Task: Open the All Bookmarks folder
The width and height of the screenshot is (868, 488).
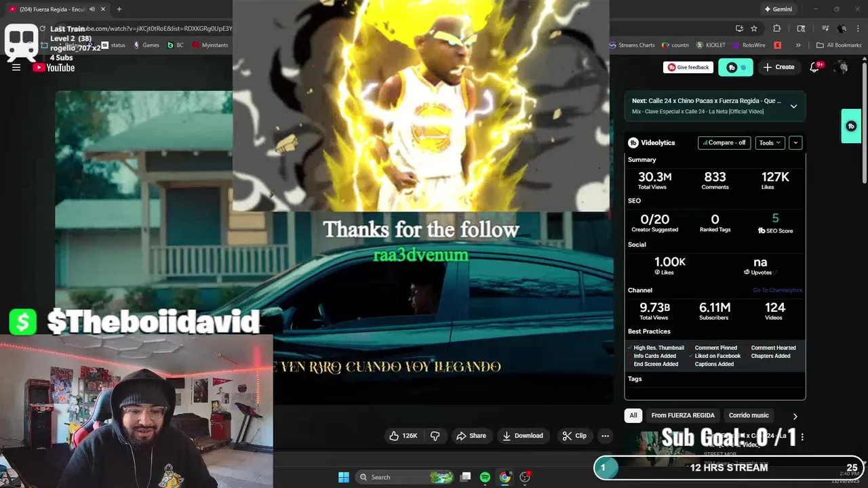Action: (839, 45)
